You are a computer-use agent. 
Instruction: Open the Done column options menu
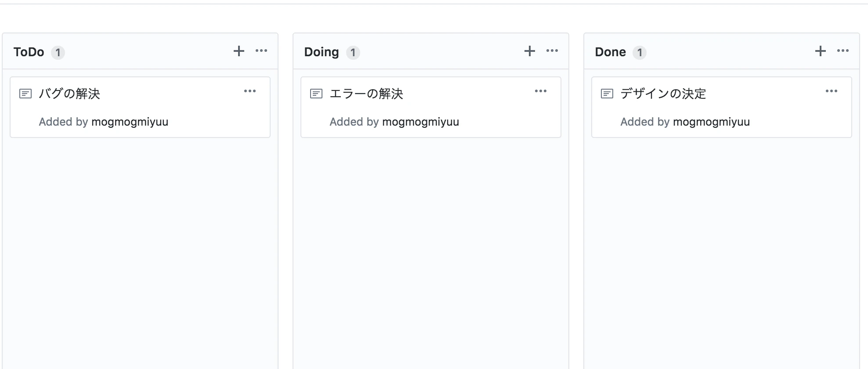tap(843, 51)
